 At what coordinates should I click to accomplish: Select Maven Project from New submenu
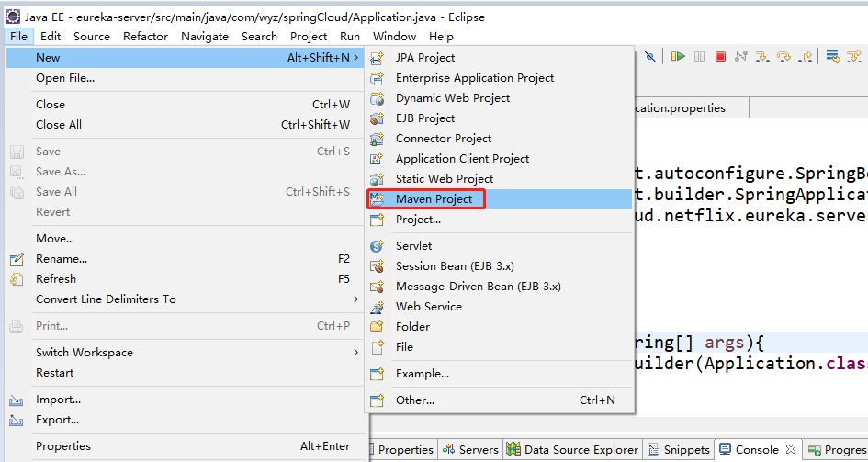coord(498,199)
